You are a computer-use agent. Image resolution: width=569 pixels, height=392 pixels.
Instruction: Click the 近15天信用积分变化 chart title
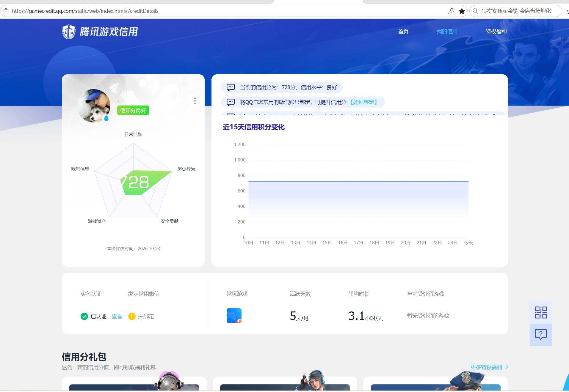(x=253, y=127)
